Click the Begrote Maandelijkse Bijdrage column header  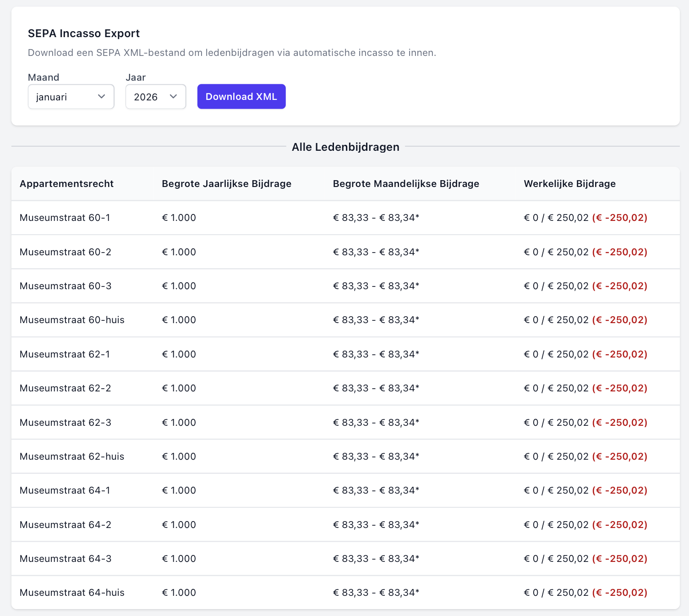coord(406,184)
